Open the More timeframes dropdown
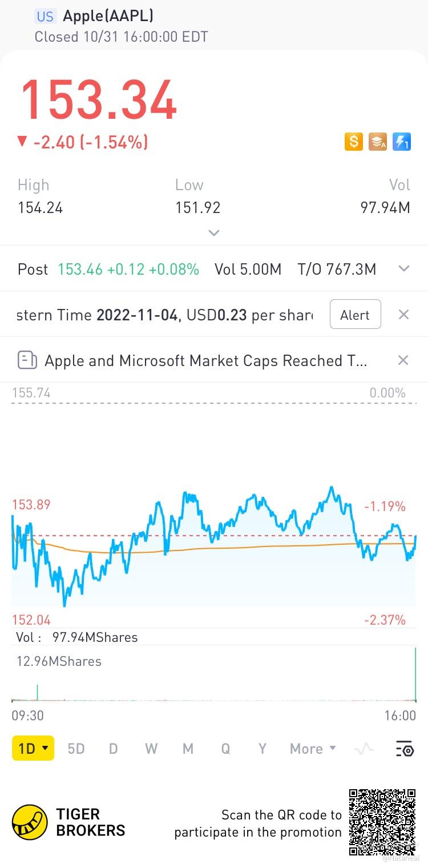The width and height of the screenshot is (428, 868). point(313,749)
